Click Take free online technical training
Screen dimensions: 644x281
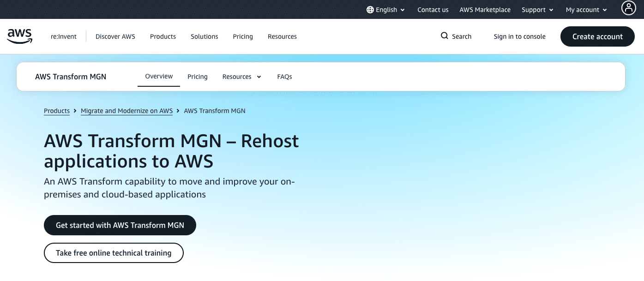(114, 253)
